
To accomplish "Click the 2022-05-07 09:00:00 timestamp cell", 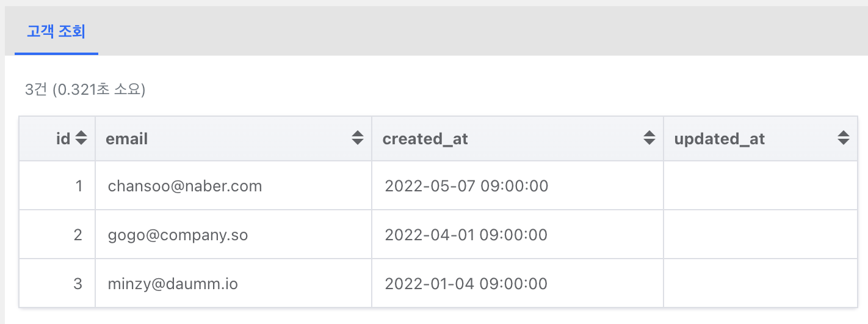I will (466, 186).
